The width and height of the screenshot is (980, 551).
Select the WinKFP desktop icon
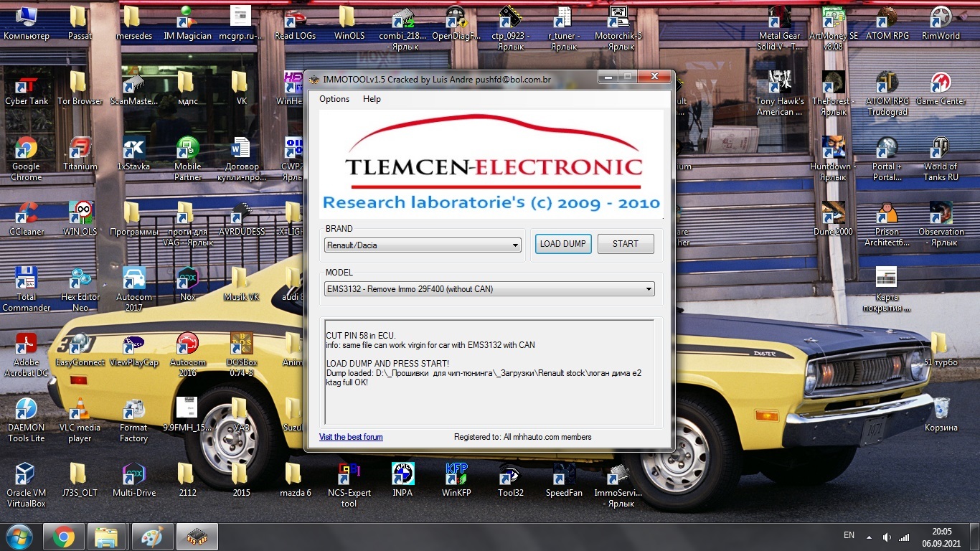click(x=456, y=481)
